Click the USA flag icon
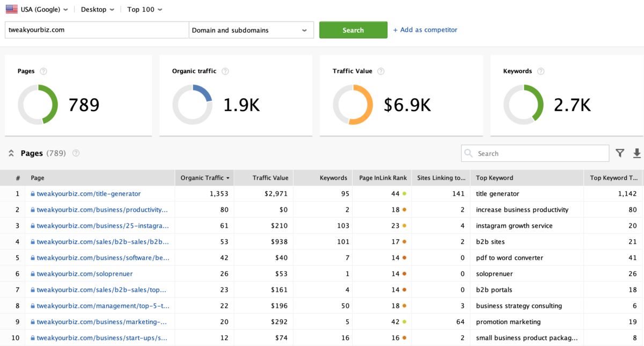The width and height of the screenshot is (644, 346). pos(12,9)
